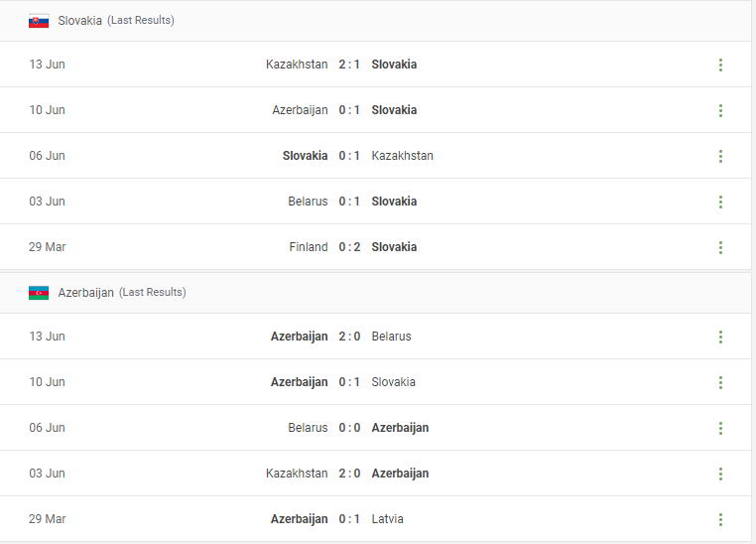Click more options for Slovakia 0:1 Kazakhstan
The image size is (756, 544).
720,156
